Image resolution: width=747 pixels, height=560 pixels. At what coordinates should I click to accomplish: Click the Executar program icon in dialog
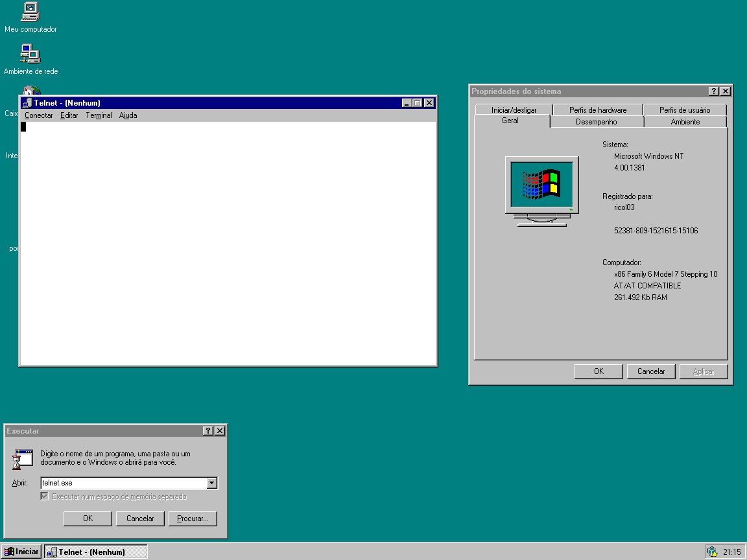(23, 459)
